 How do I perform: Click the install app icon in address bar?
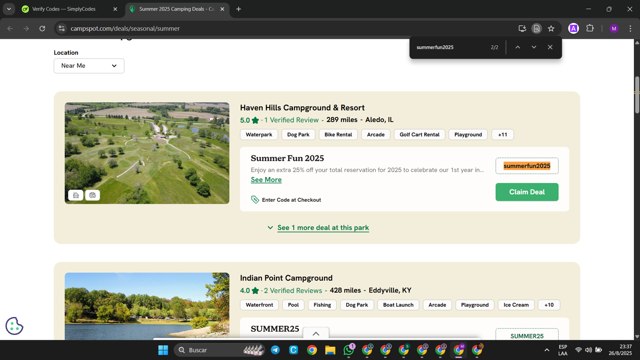click(x=522, y=29)
